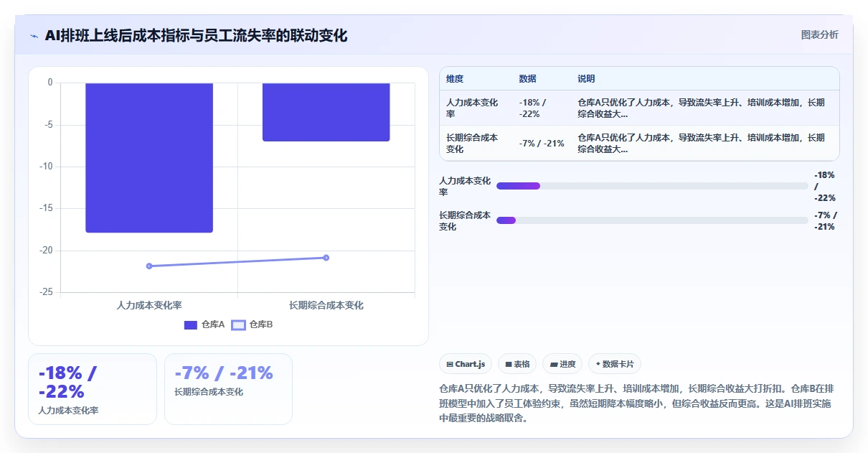Click the summary paragraph starting 仓库A只优化了

pos(636,403)
